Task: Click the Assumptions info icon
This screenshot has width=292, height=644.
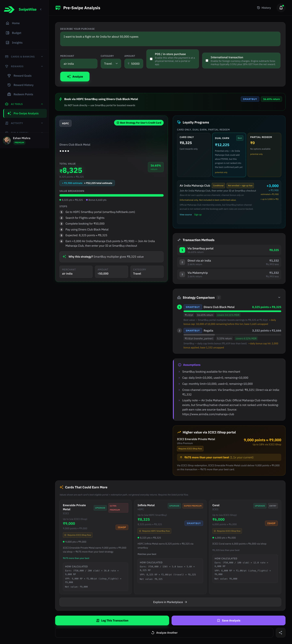Action: click(x=179, y=365)
